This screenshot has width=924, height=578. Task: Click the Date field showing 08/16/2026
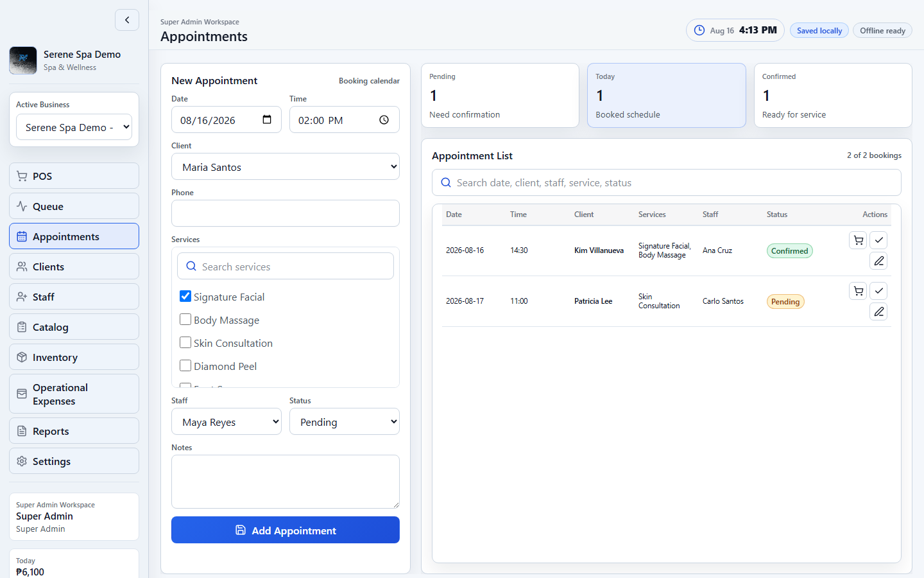click(227, 119)
